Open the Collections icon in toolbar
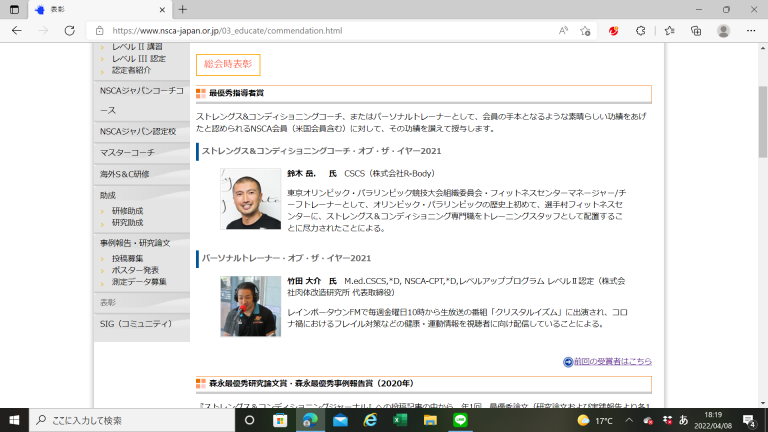768x432 pixels. (x=695, y=31)
